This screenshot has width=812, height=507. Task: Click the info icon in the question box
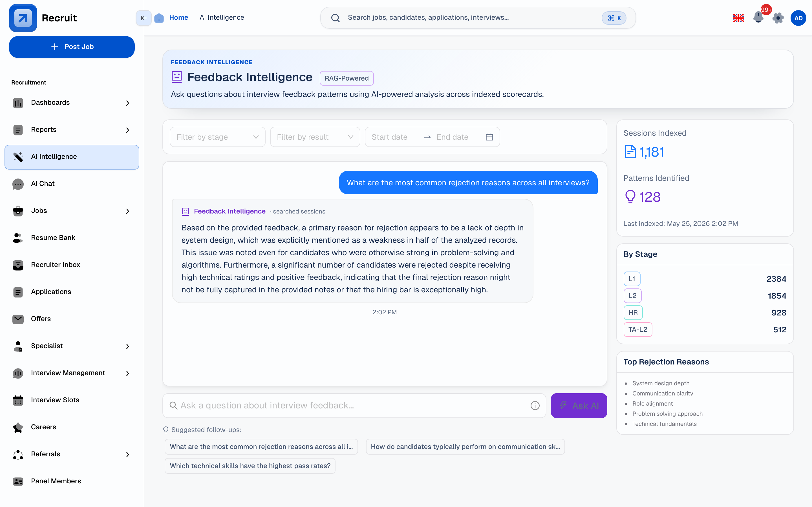535,405
